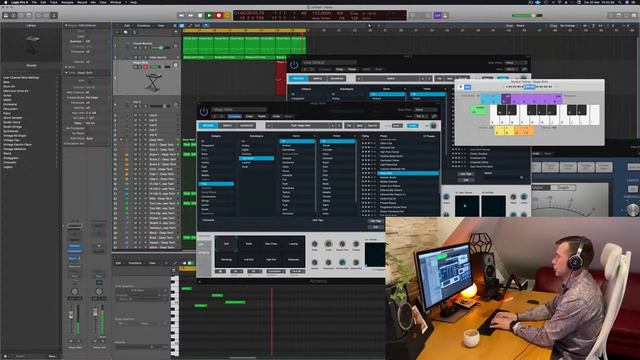640x360 pixels.
Task: Click the add track plus button
Action: tap(118, 32)
